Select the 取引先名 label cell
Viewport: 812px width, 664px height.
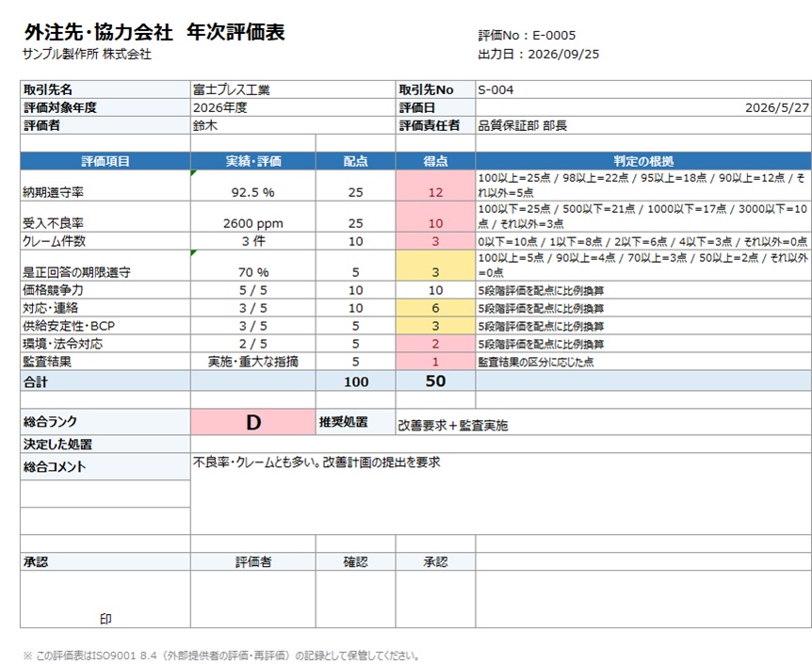106,89
